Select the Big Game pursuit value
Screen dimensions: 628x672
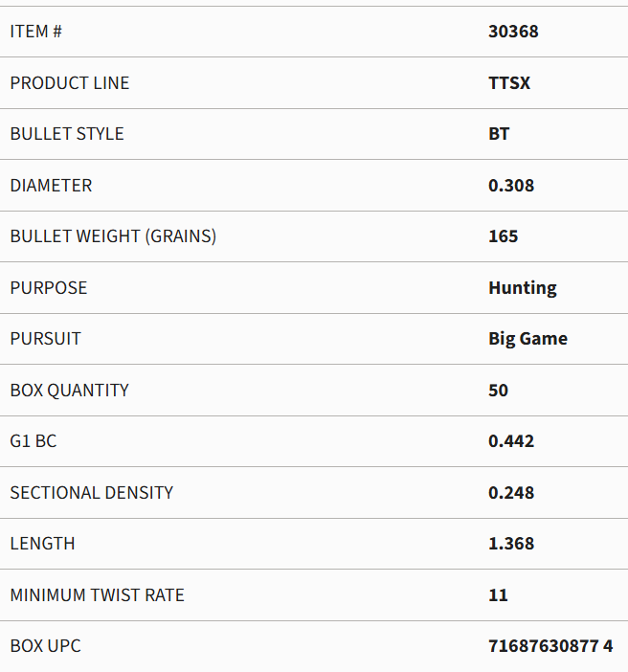528,339
